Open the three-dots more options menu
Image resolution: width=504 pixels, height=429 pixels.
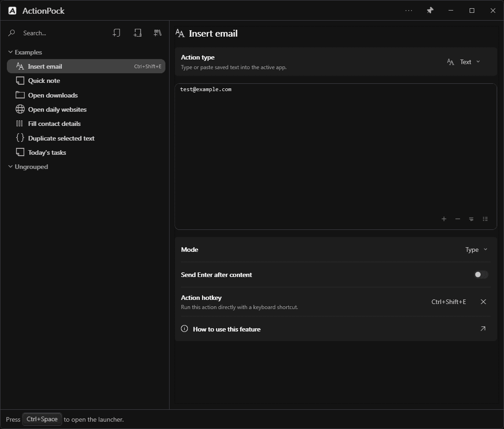click(409, 11)
